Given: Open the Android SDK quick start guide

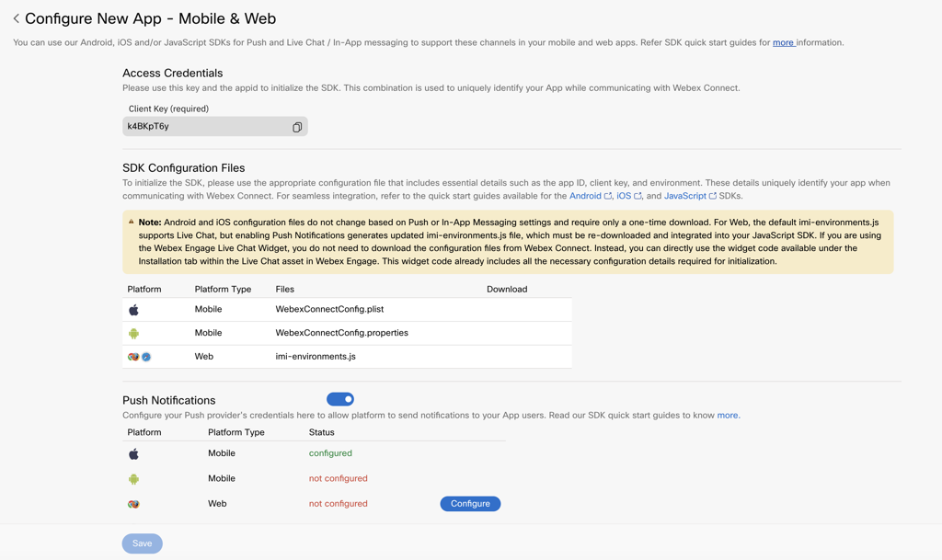Looking at the screenshot, I should [x=586, y=195].
